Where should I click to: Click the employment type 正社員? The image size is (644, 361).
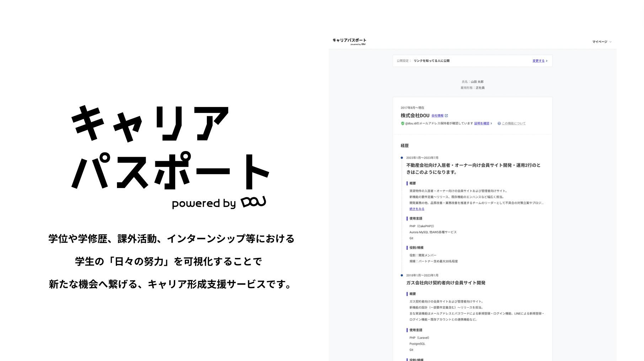click(480, 88)
